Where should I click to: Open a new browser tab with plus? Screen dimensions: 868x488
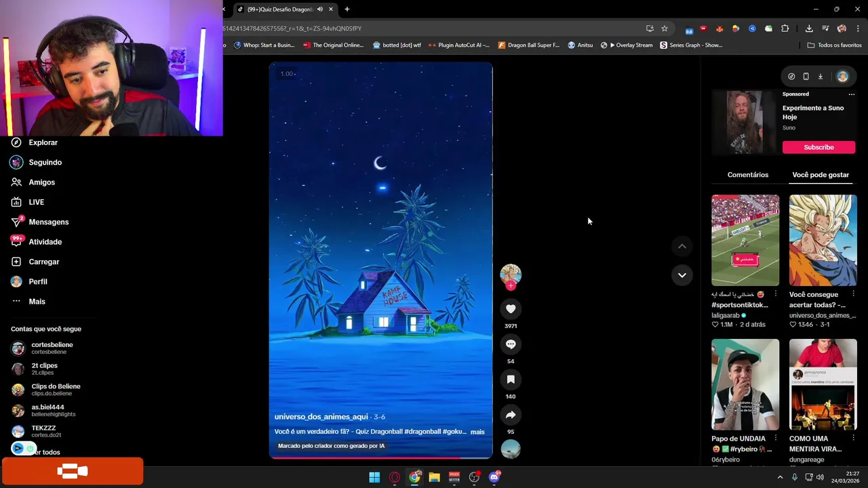tap(347, 9)
